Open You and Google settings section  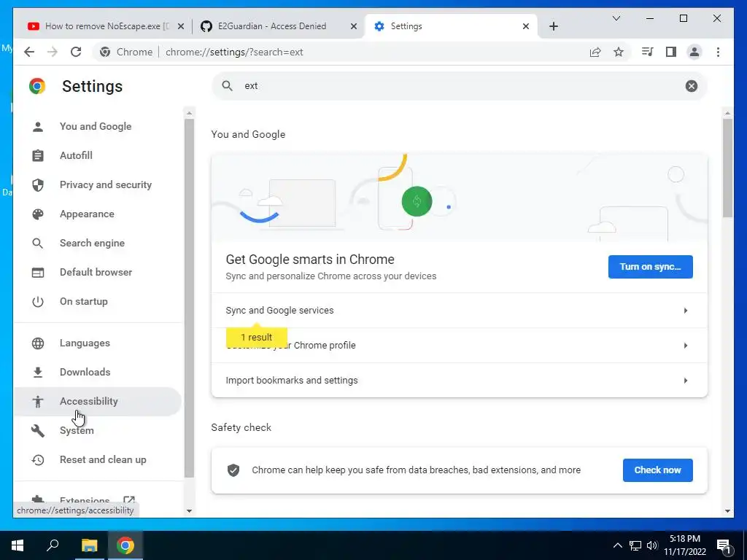98,126
